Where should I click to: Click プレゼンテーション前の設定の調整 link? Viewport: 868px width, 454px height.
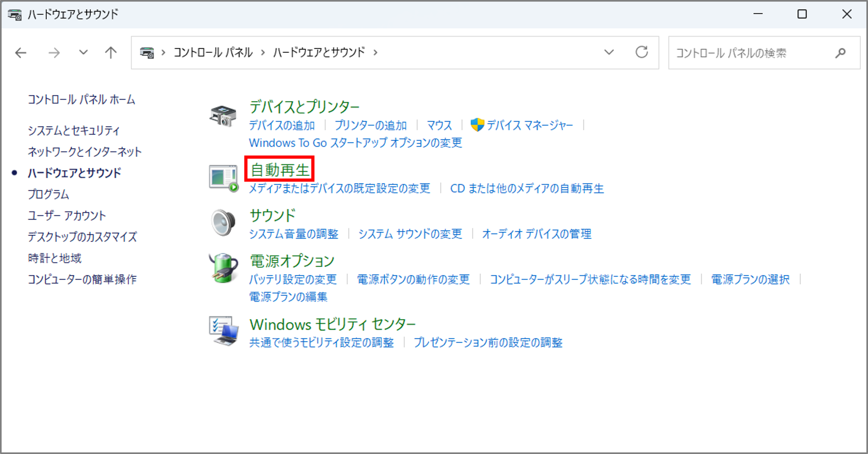tap(488, 343)
